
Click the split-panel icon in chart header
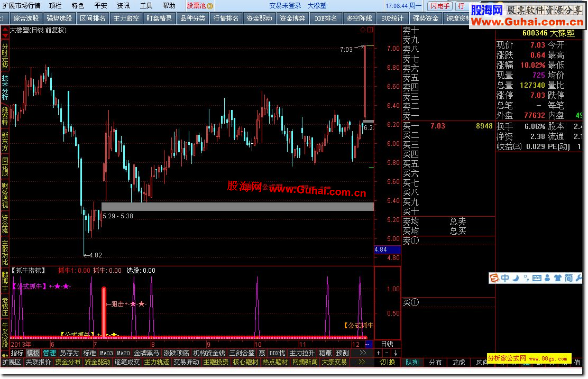[370, 30]
